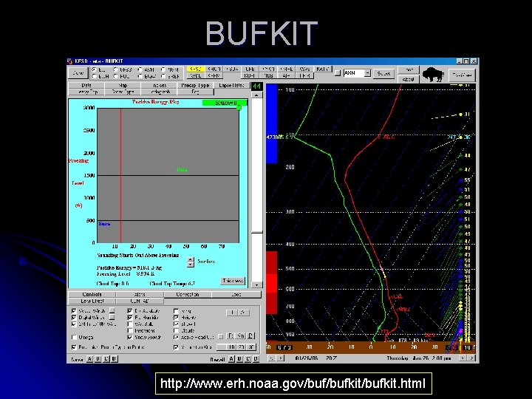Screen dimensions: 532x399
Task: Open the Lapse Rates tab
Action: [x=231, y=85]
